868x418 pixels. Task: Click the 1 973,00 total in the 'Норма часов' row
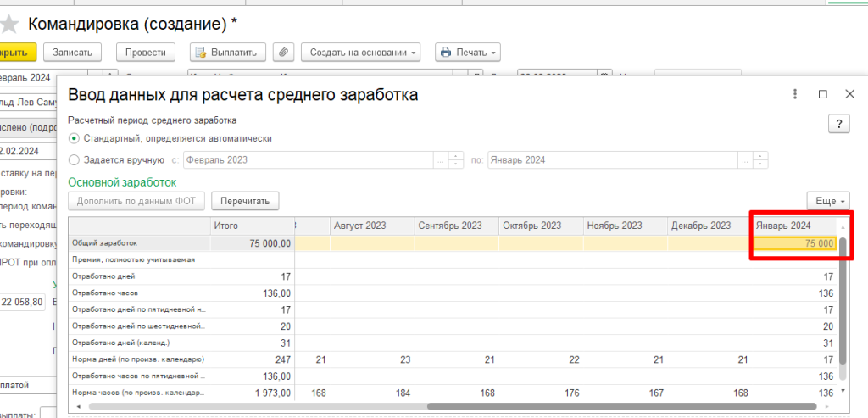tap(271, 393)
